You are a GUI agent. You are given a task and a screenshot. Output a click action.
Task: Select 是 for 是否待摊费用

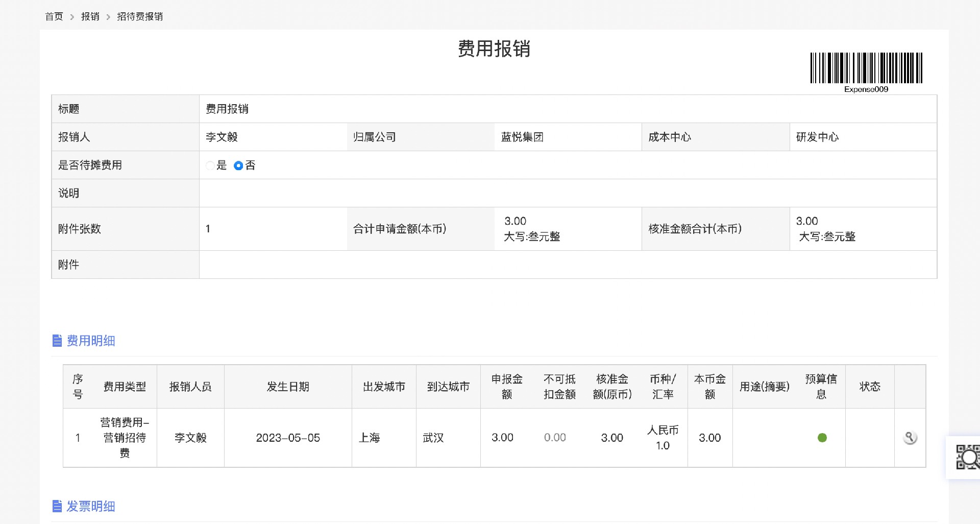(x=210, y=165)
